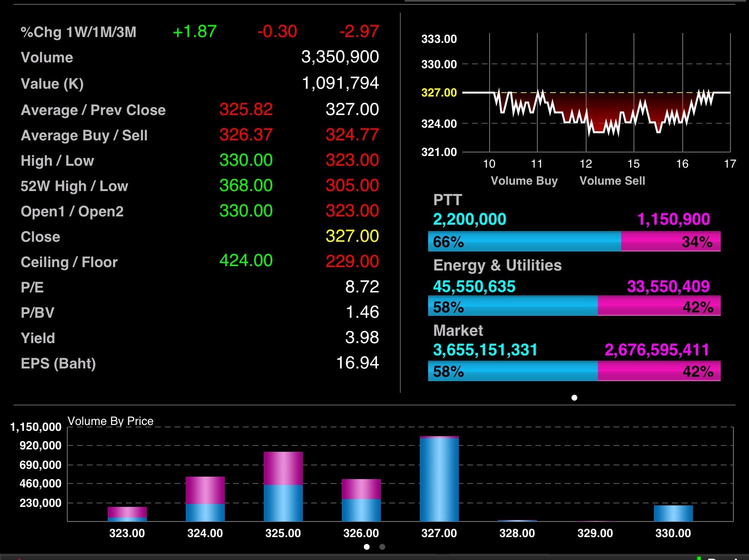The height and width of the screenshot is (560, 749).
Task: Tap PTT's blue 66% buy bar
Action: 524,242
